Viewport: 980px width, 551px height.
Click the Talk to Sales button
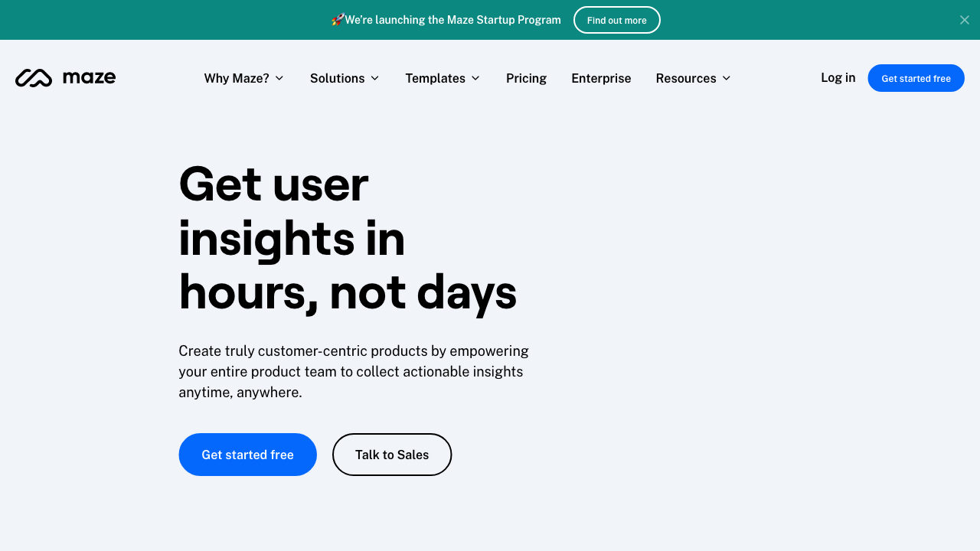tap(392, 455)
